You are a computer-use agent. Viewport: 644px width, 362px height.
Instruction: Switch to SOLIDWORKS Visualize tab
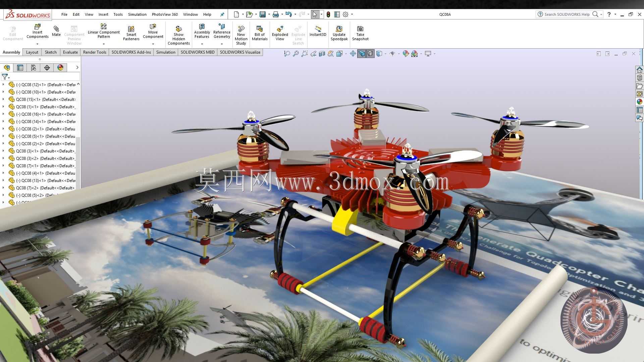pyautogui.click(x=240, y=52)
